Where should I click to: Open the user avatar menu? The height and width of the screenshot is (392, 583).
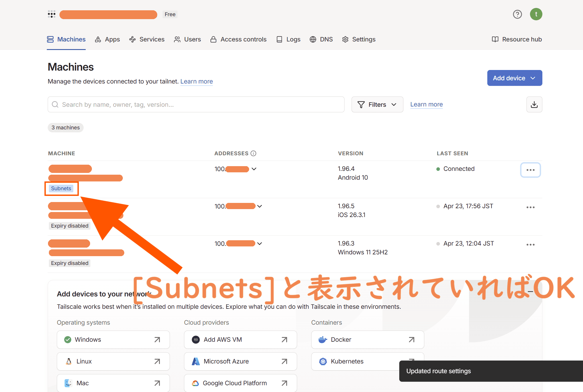click(x=536, y=14)
